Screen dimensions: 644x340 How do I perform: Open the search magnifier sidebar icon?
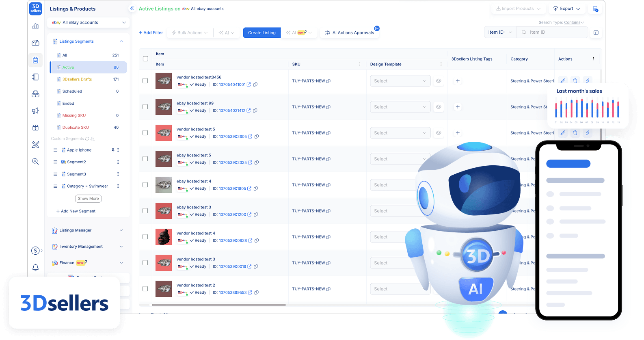(35, 161)
